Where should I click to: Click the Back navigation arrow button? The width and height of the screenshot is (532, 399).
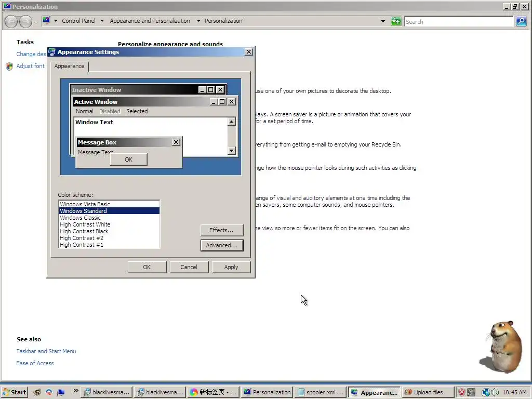pyautogui.click(x=11, y=21)
